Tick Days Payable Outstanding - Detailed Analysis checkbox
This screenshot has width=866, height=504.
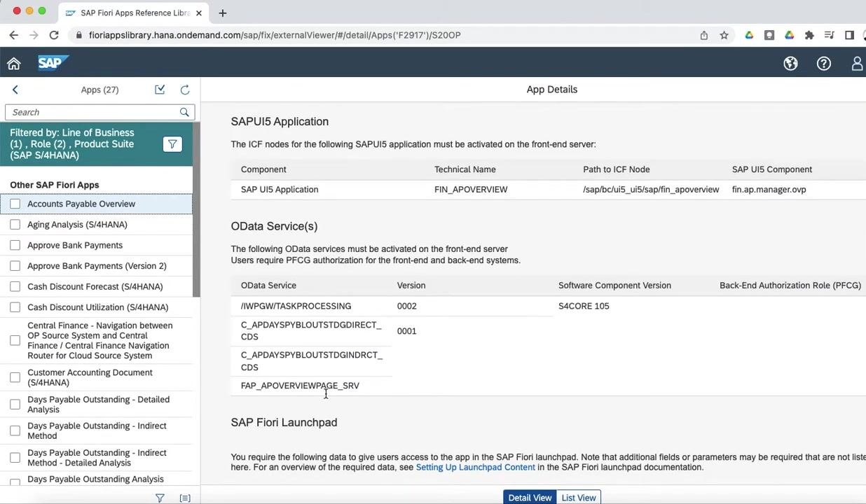point(15,405)
